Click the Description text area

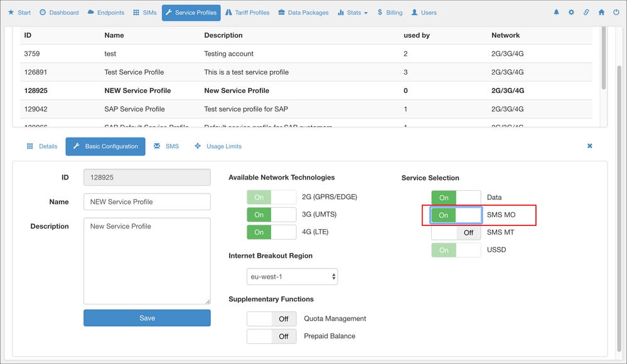tap(147, 261)
